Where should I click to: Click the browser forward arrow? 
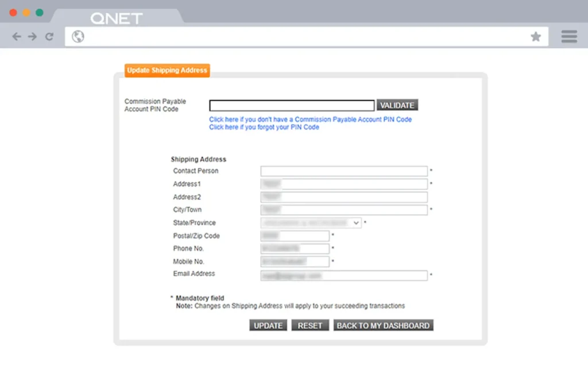(x=33, y=36)
